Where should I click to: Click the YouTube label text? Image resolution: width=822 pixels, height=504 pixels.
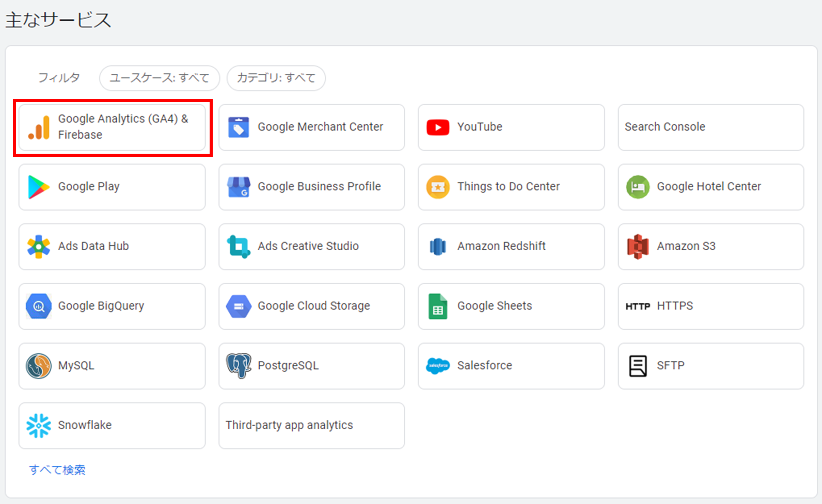(480, 127)
